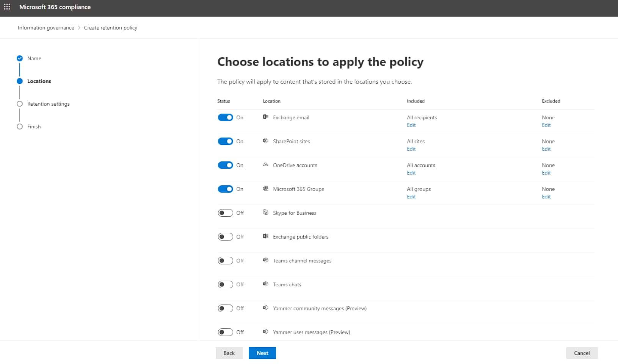Image resolution: width=618 pixels, height=364 pixels.
Task: Click the Skype for Business icon
Action: tap(265, 212)
